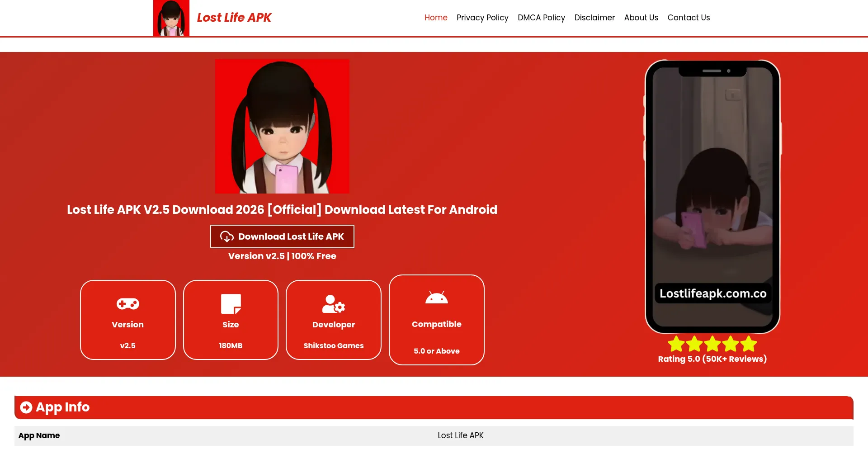The height and width of the screenshot is (449, 868).
Task: Select the Shikstoo Games developer text
Action: tap(334, 345)
